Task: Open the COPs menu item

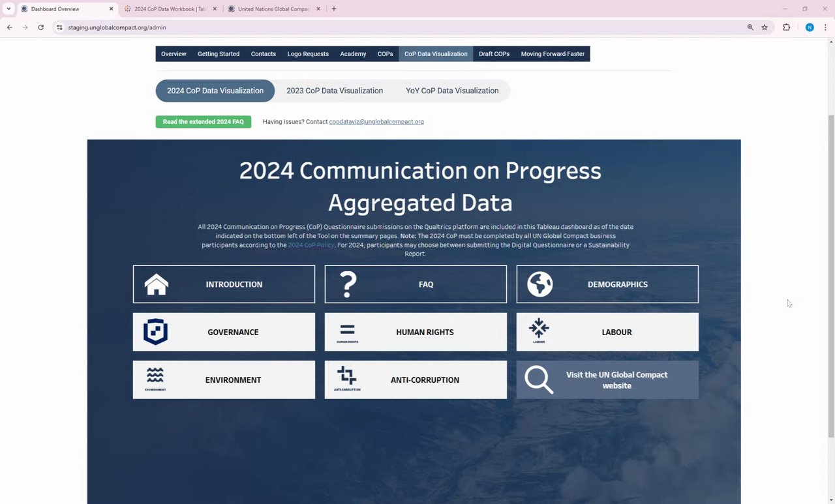Action: 386,54
